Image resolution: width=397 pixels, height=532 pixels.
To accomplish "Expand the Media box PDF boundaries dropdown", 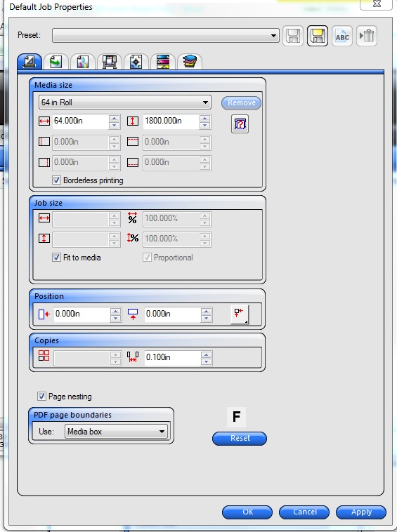I will 116,432.
